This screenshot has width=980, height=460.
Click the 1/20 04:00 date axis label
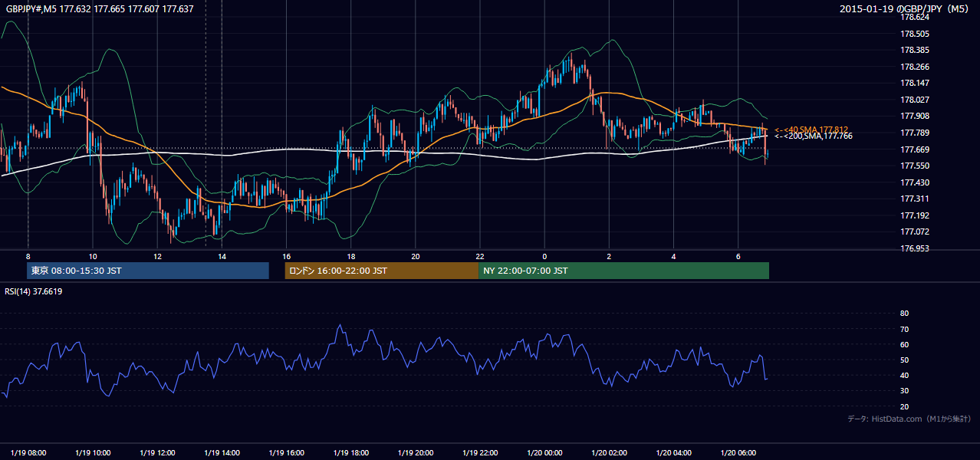click(673, 453)
